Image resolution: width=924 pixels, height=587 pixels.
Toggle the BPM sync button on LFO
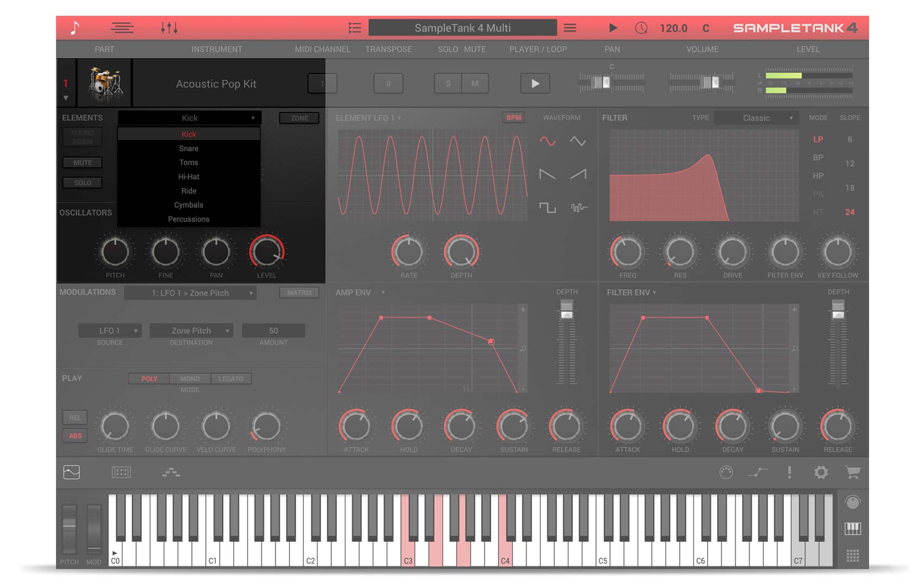[513, 118]
